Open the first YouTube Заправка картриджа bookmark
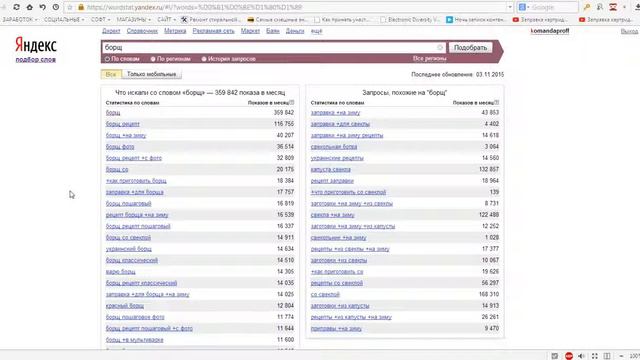This screenshot has height=360, width=640. pos(540,19)
